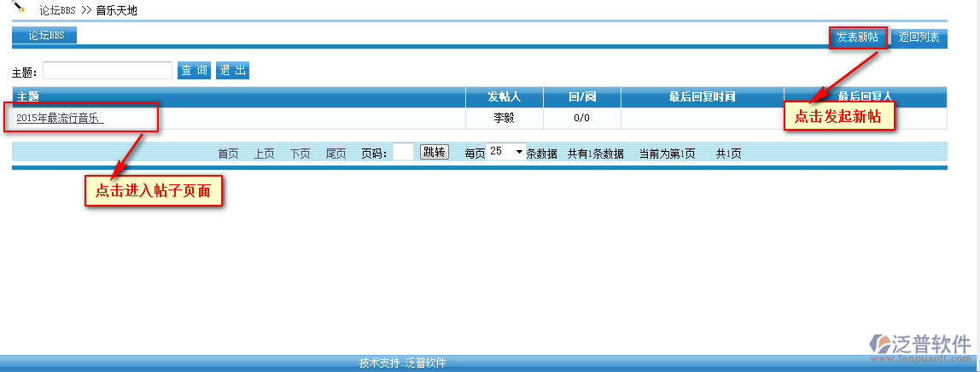This screenshot has height=372, width=980.
Task: Click the 论坛BBS breadcrumb text
Action: [x=57, y=10]
